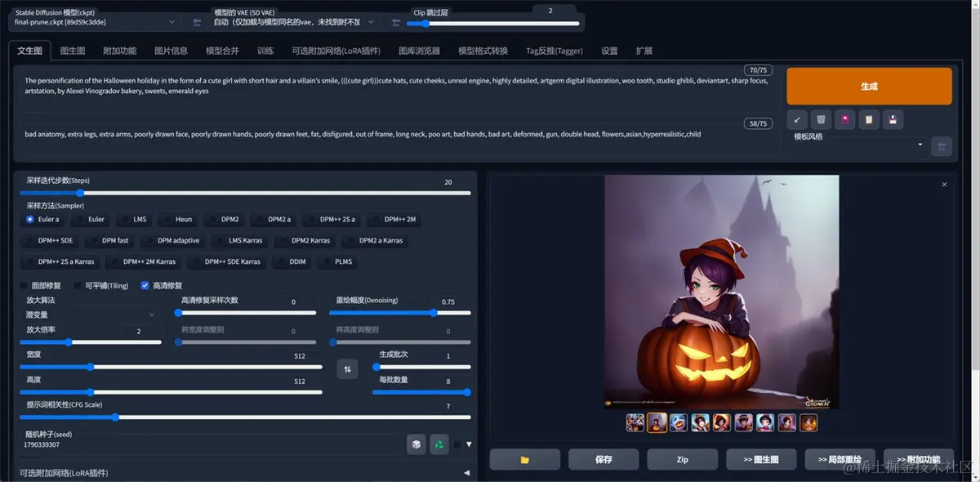This screenshot has width=980, height=482.
Task: Send image to >> 图生图
Action: 761,459
